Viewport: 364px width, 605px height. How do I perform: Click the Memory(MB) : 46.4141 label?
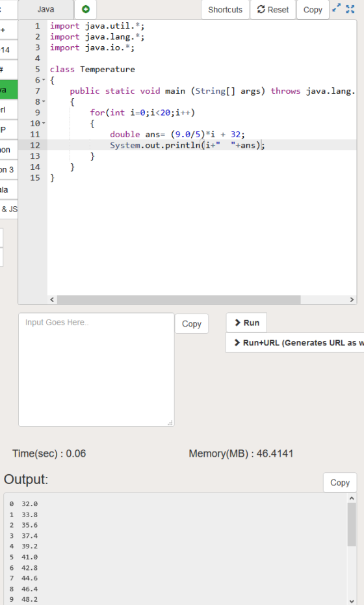click(241, 453)
